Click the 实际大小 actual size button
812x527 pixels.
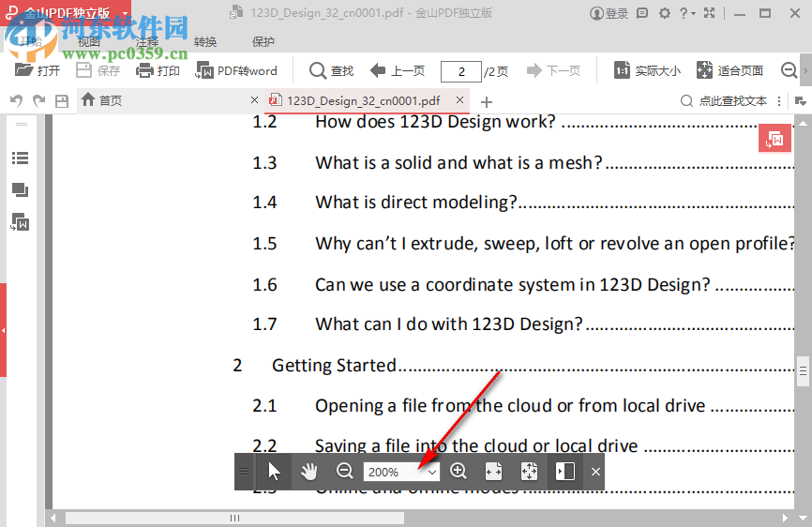pyautogui.click(x=648, y=70)
